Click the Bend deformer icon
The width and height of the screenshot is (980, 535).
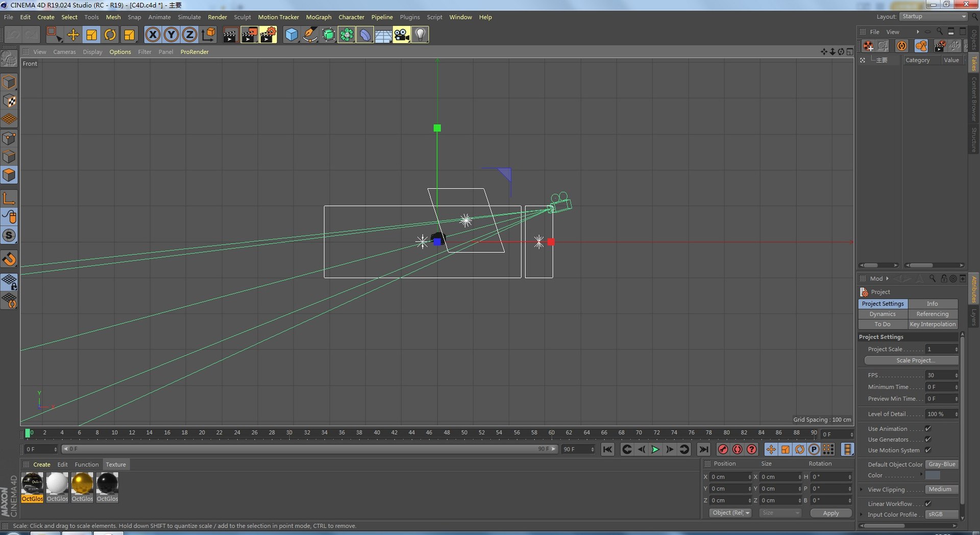pyautogui.click(x=365, y=35)
